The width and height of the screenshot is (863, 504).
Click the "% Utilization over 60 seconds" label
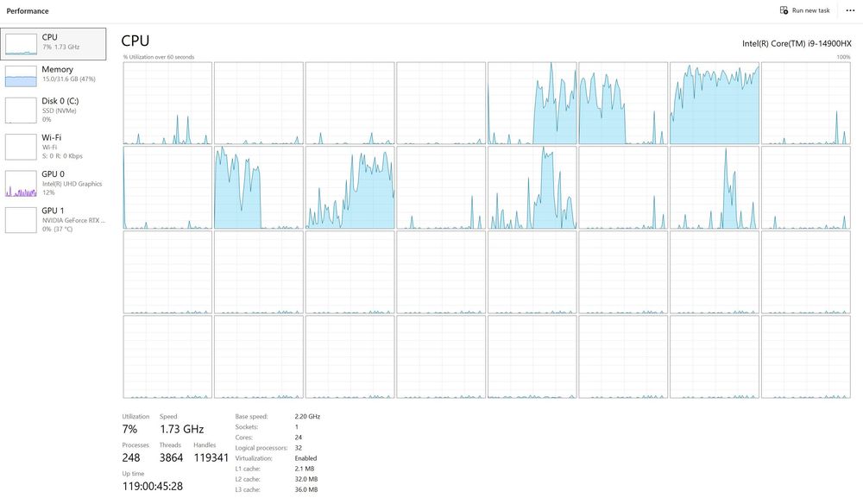pos(159,57)
